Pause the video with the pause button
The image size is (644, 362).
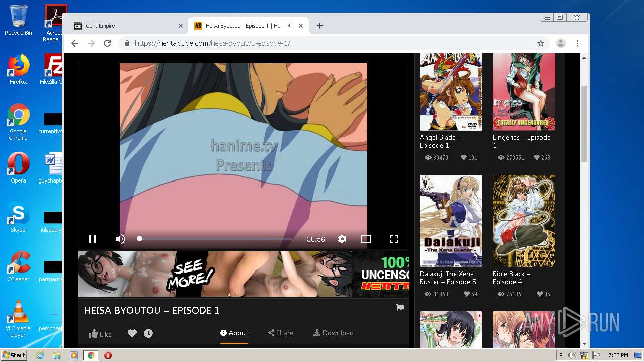[92, 239]
